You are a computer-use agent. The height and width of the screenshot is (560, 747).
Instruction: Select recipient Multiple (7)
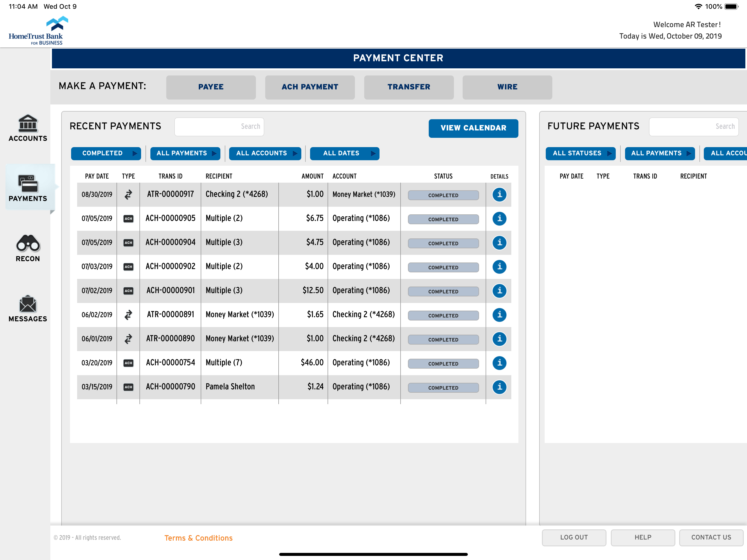pos(224,363)
